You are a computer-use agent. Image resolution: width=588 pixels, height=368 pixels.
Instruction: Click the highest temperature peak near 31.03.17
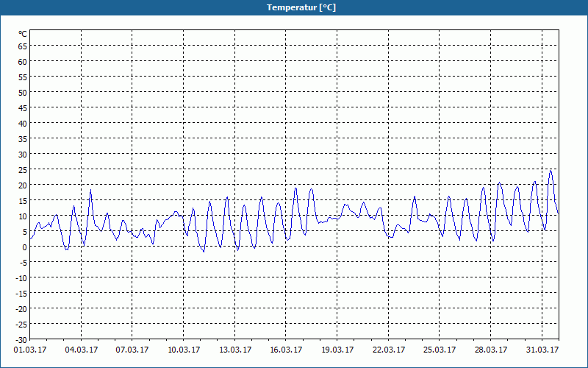point(551,171)
